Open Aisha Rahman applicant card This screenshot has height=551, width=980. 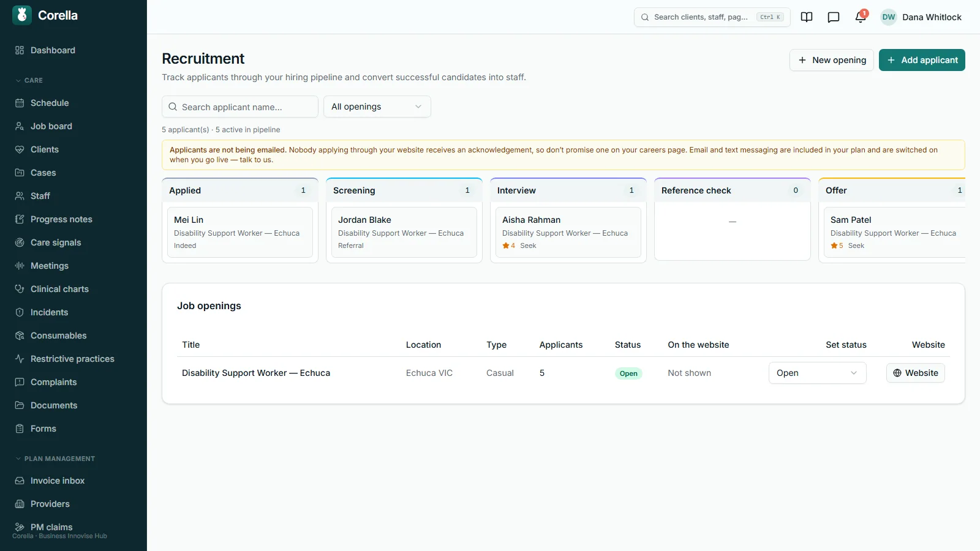coord(568,233)
